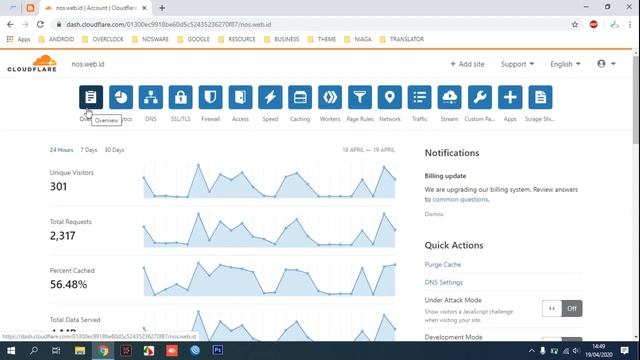The image size is (640, 360).
Task: Click the browser address bar
Action: coord(310,24)
